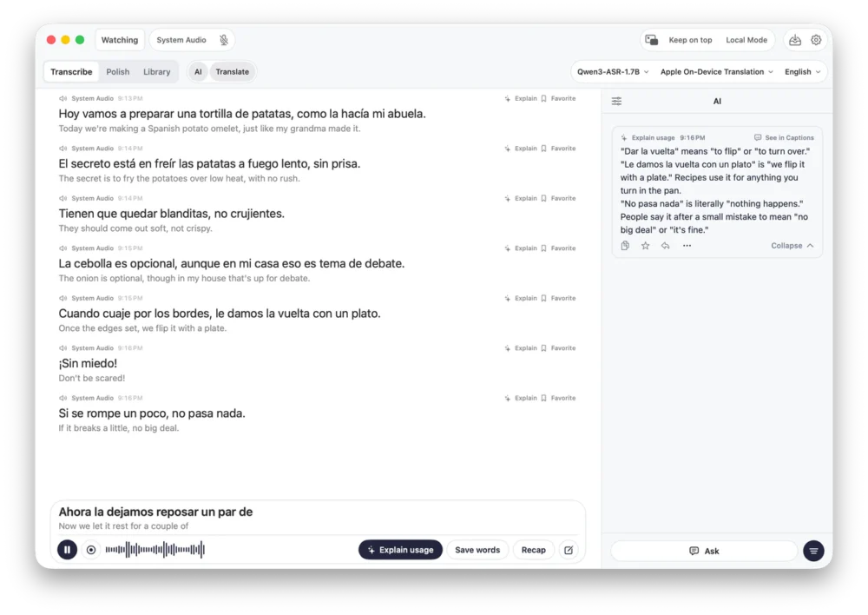This screenshot has height=615, width=868.
Task: Explain the 'Cuando cuaje por los bordes' line
Action: pyautogui.click(x=520, y=298)
